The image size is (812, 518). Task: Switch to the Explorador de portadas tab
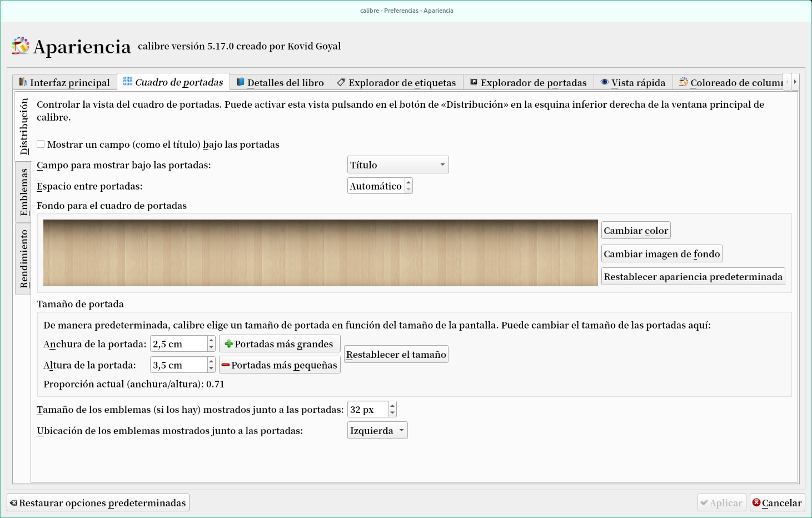[529, 82]
